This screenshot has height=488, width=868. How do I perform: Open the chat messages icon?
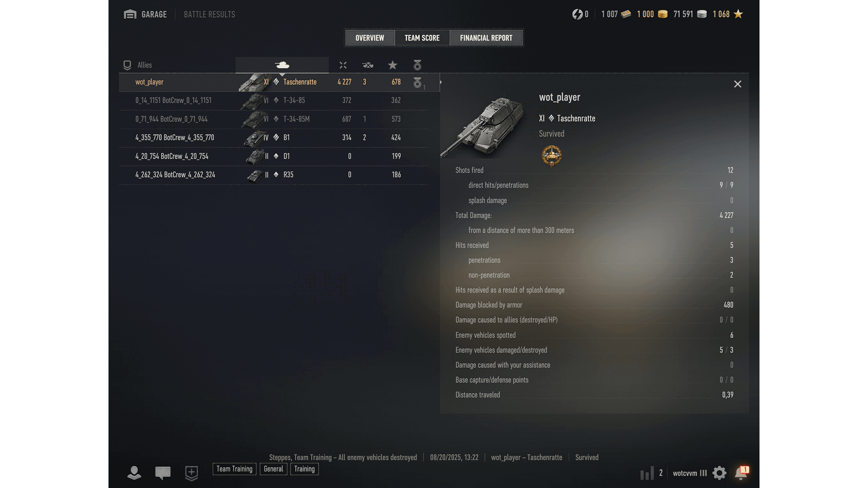point(163,473)
